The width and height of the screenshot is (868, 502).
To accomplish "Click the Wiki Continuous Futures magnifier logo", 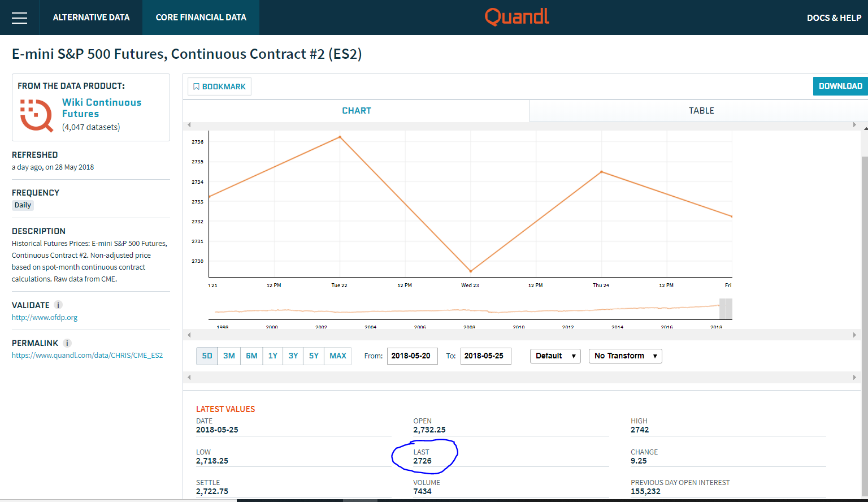I will [x=37, y=115].
